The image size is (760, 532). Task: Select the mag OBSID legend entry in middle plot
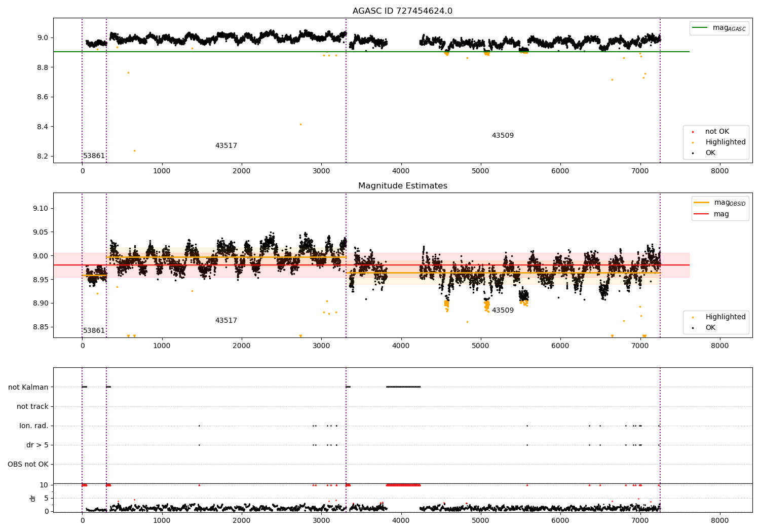click(719, 203)
